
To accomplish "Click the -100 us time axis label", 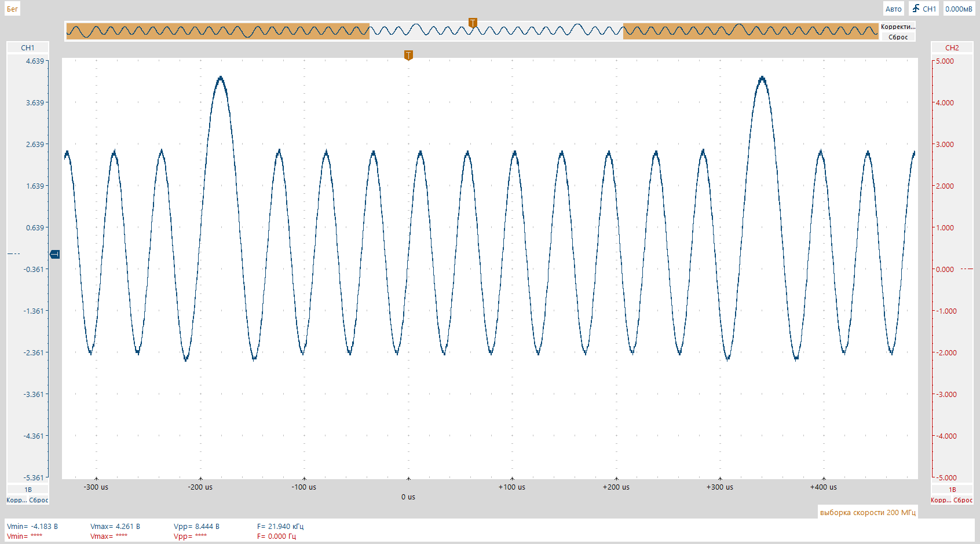I will tap(304, 487).
